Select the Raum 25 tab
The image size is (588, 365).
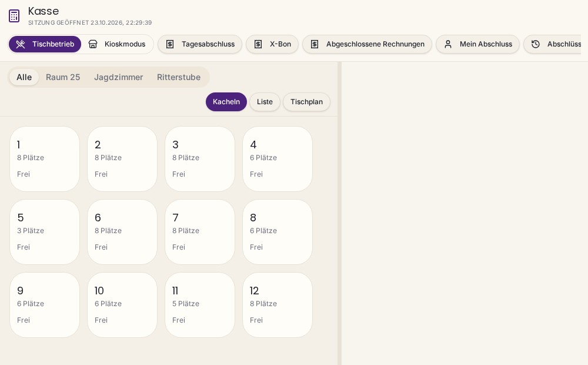tap(63, 77)
